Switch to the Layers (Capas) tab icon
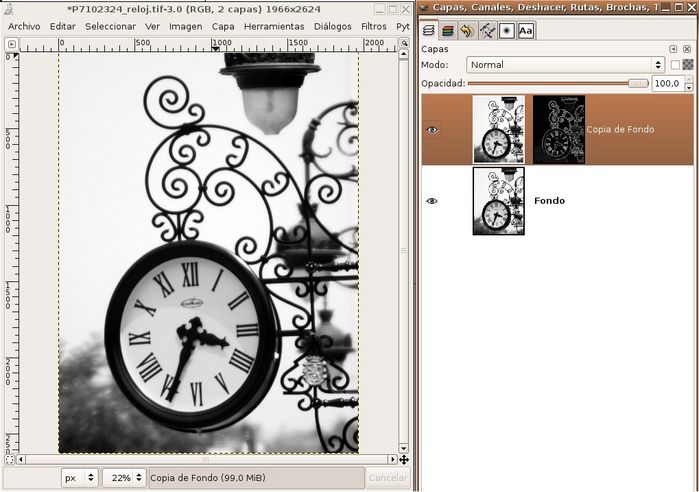Screen dimensions: 699x492 coord(428,31)
